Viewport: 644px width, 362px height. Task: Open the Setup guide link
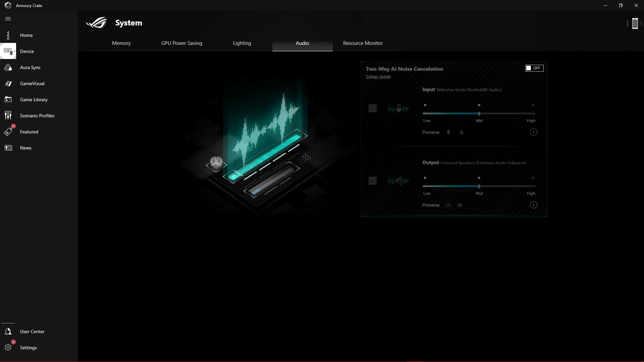378,76
